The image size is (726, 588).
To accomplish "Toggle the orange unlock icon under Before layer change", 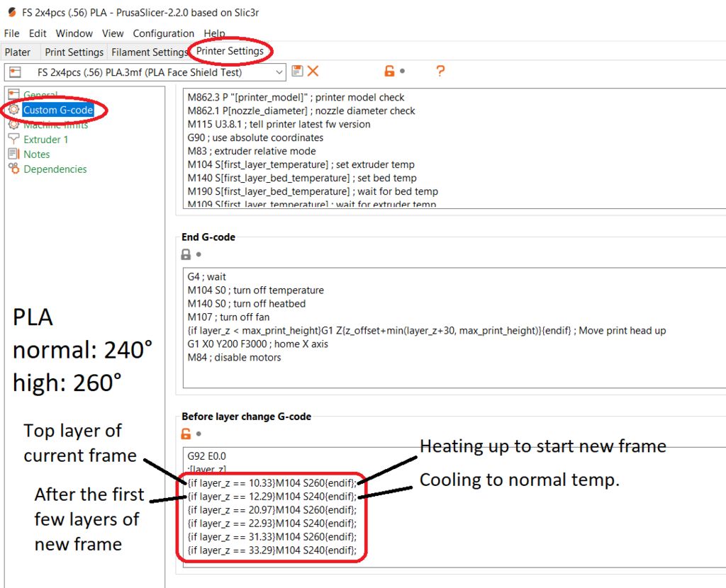I will 186,434.
